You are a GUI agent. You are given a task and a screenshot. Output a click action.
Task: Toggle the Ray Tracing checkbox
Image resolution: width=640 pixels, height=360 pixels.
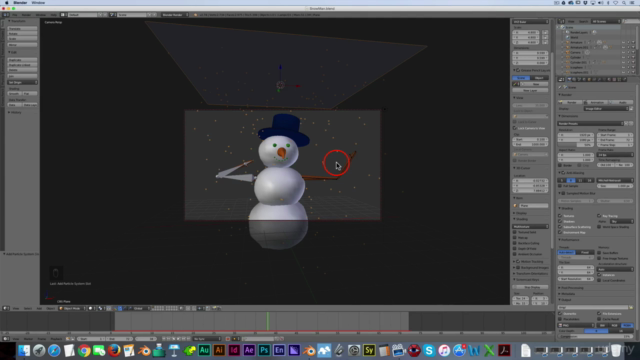(599, 216)
